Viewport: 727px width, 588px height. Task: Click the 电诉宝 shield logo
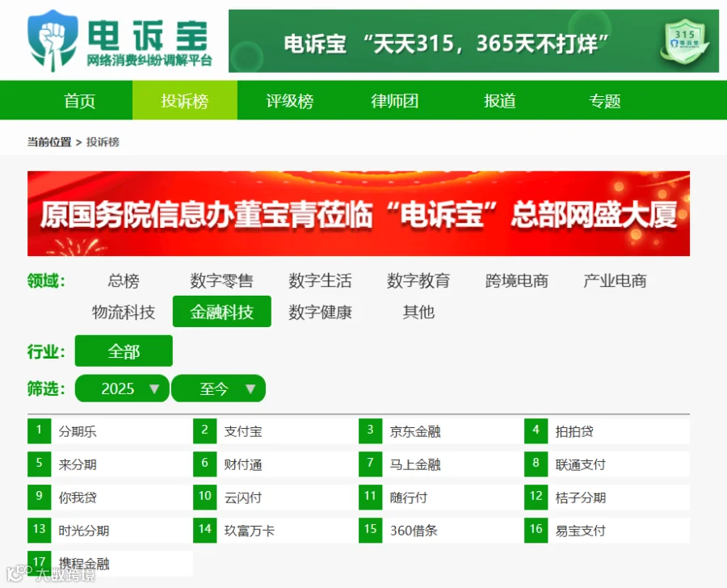tap(53, 41)
